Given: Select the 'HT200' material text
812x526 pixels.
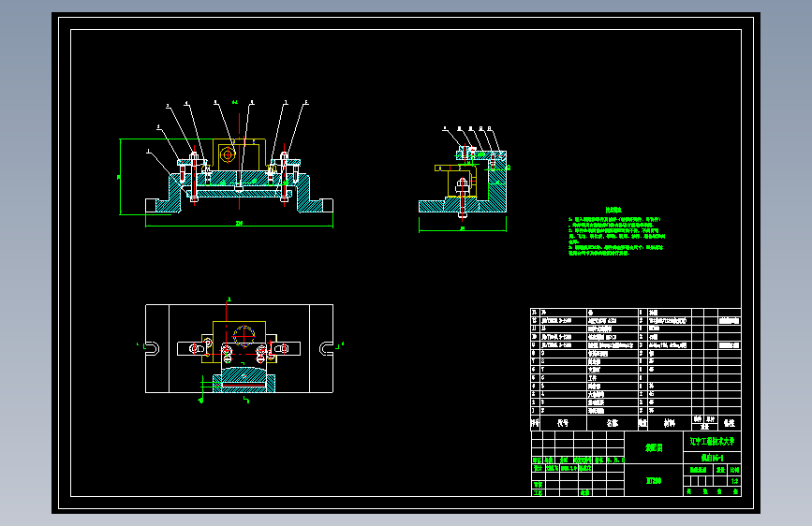Looking at the screenshot, I should point(654,481).
